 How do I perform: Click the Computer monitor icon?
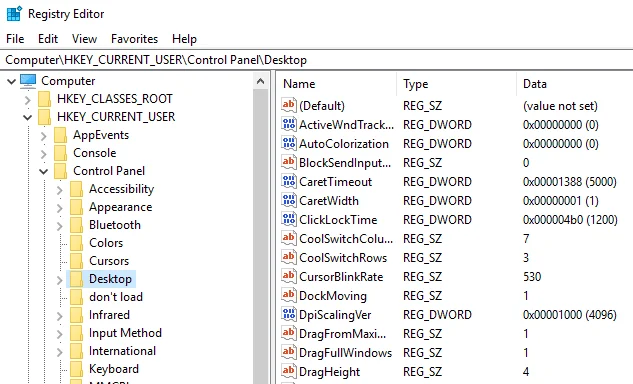pyautogui.click(x=28, y=80)
